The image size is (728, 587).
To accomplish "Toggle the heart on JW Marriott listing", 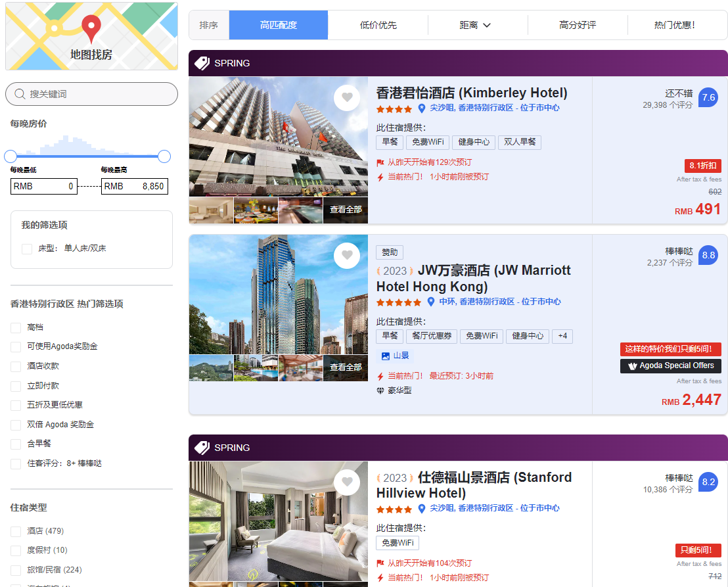I will (x=347, y=255).
